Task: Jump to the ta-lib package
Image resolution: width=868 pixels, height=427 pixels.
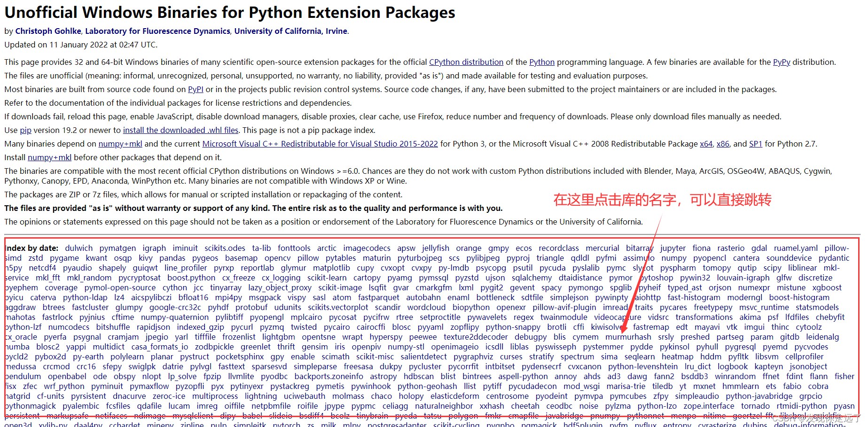Action: (x=261, y=248)
